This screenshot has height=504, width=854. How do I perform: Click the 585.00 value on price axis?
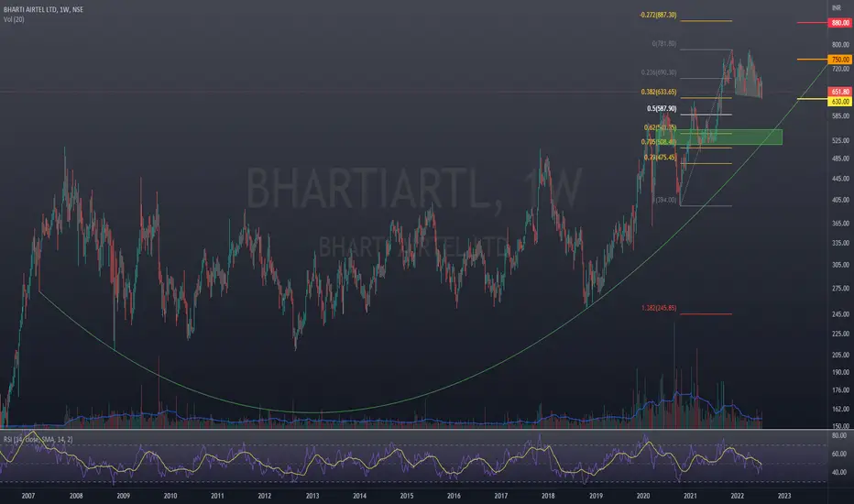point(840,116)
